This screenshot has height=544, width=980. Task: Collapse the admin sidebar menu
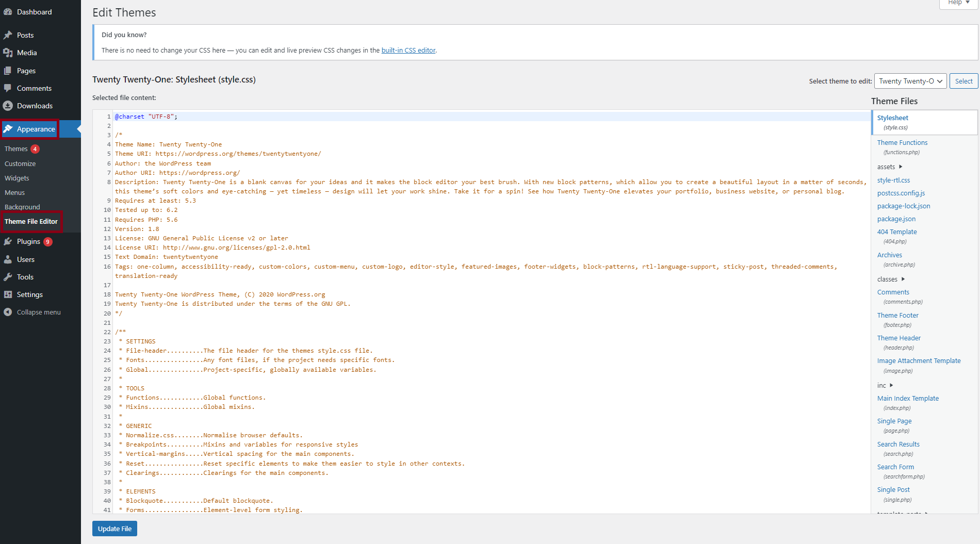tap(32, 312)
